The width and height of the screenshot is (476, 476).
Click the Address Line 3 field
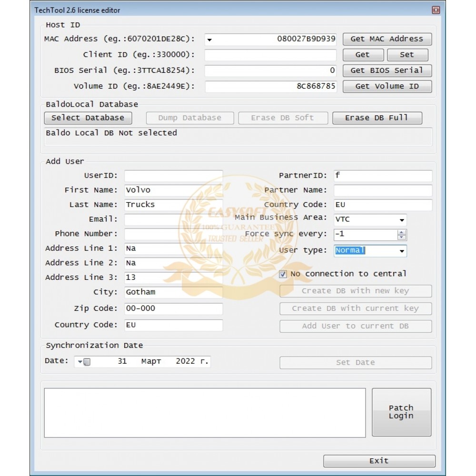click(173, 278)
